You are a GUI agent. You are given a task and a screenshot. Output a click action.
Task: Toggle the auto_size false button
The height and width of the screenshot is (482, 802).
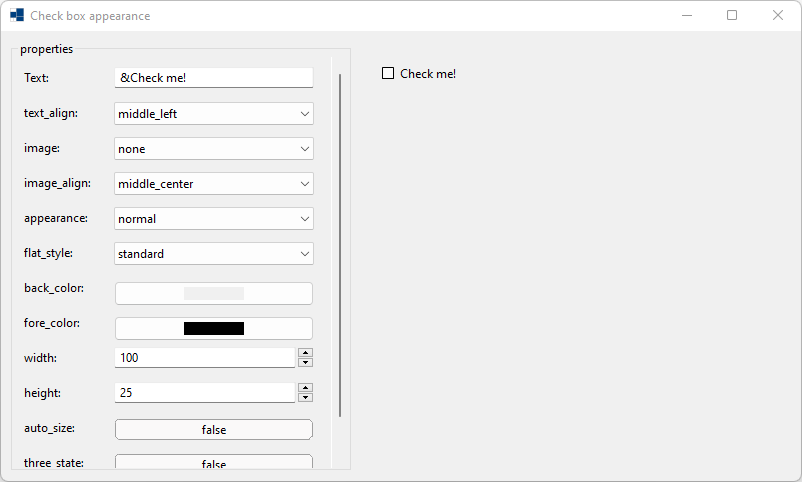pos(214,429)
